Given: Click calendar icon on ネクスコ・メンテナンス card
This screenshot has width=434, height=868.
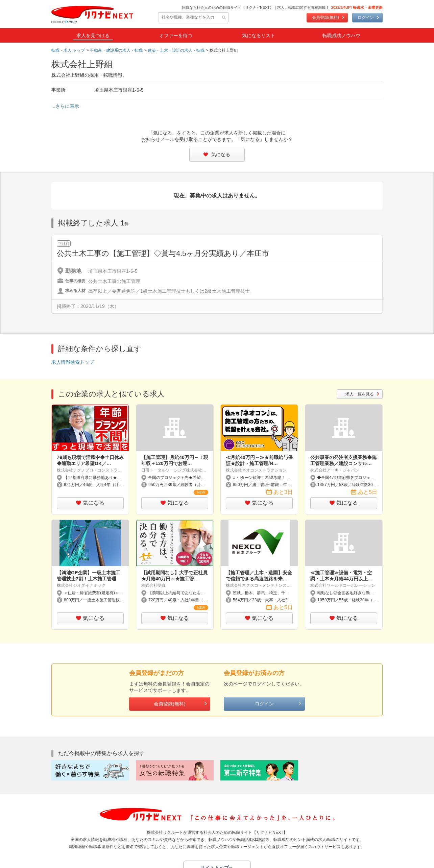Looking at the screenshot, I should pyautogui.click(x=269, y=607).
